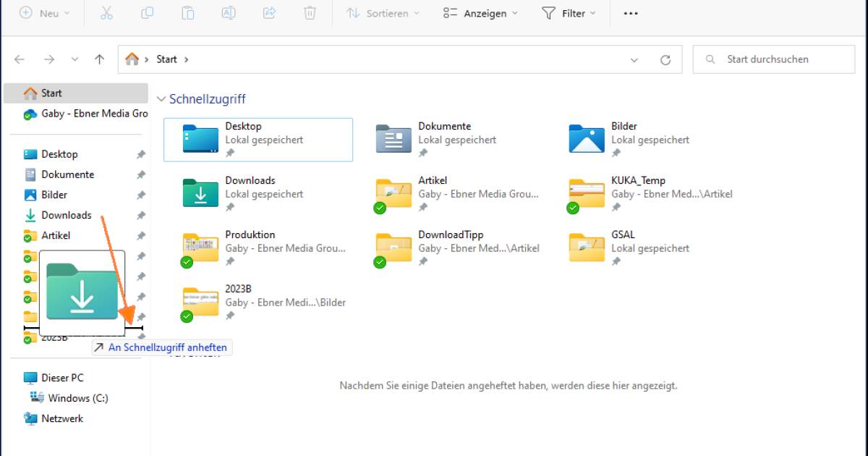Collapse the Schnellzugriff section
This screenshot has width=868, height=456.
(161, 99)
